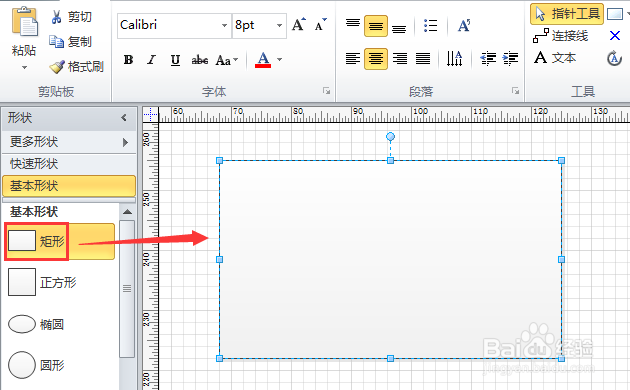
Task: Select the Basic Shapes (基本形状) stencil
Action: tap(69, 186)
